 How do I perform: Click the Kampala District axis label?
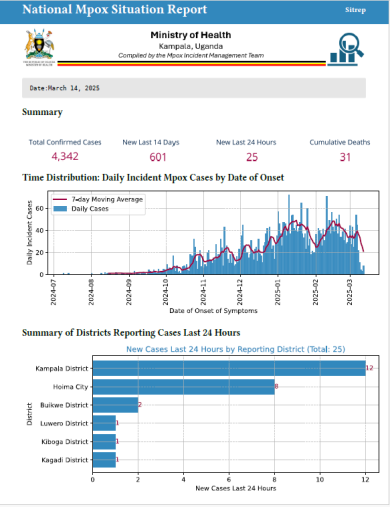[62, 368]
